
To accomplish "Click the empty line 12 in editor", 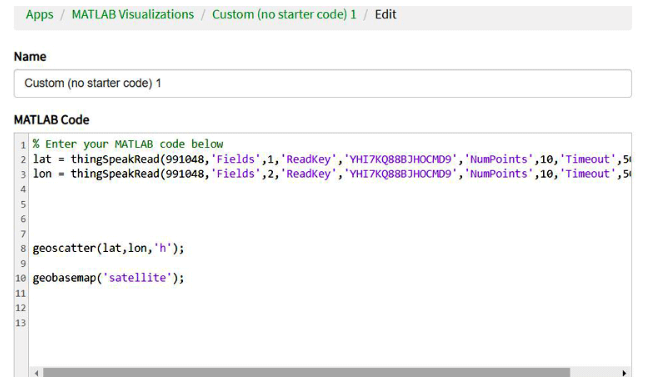I will point(330,308).
